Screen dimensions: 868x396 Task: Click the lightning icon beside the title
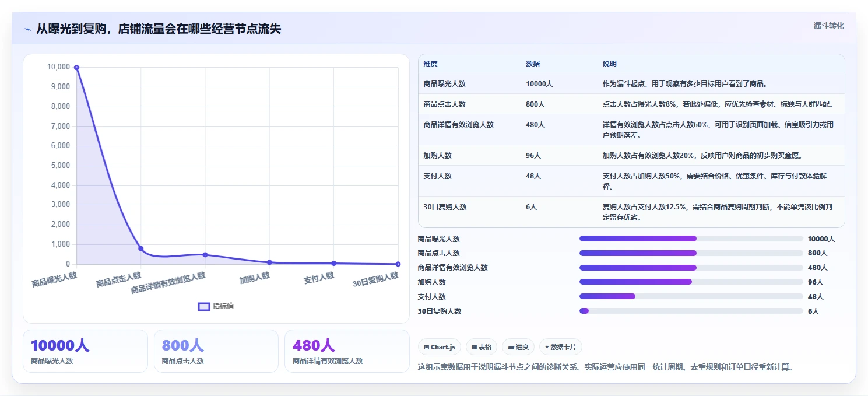pyautogui.click(x=27, y=29)
